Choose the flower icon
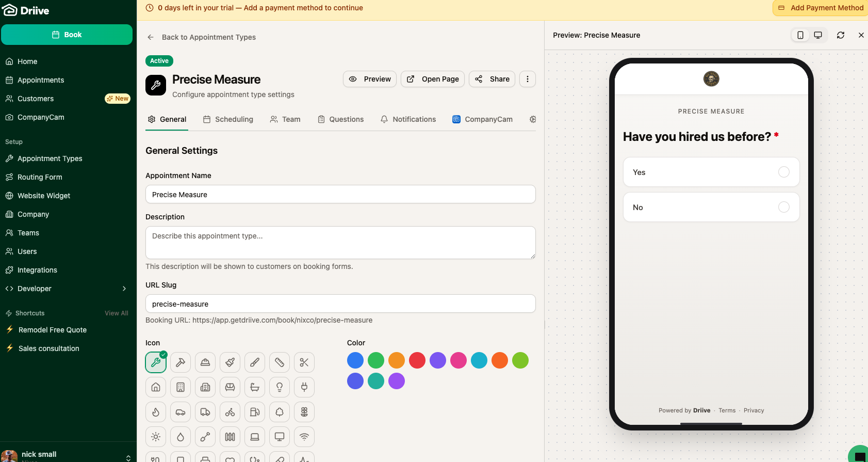868x462 pixels. pos(304,412)
